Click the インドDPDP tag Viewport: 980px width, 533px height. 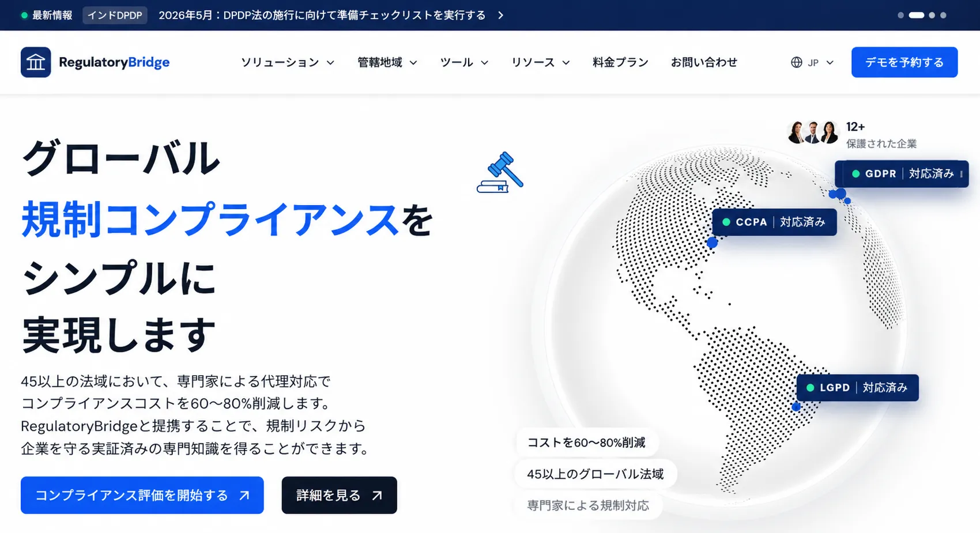[x=115, y=16]
